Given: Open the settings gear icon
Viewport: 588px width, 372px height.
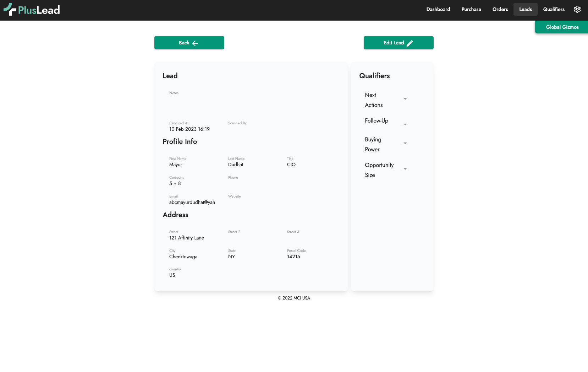Looking at the screenshot, I should pos(577,9).
